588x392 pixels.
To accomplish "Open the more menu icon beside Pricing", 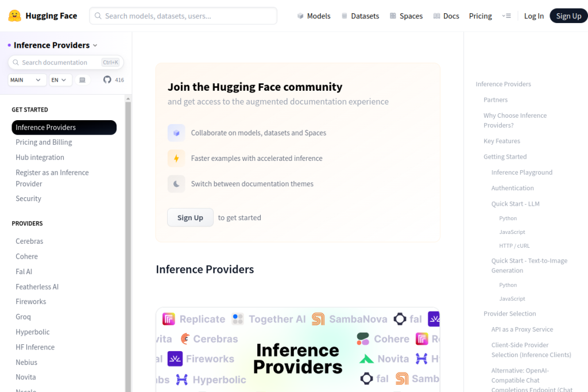I will tap(506, 16).
